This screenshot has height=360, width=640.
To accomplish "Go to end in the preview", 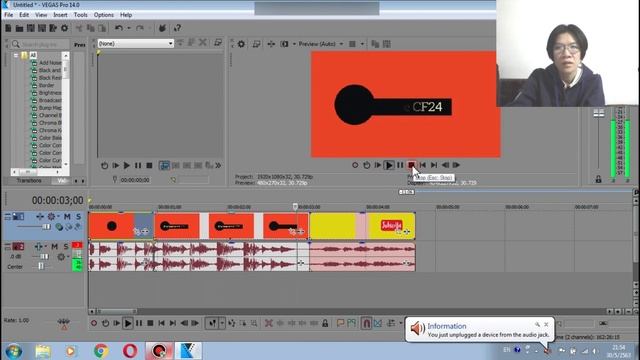I will pyautogui.click(x=434, y=165).
